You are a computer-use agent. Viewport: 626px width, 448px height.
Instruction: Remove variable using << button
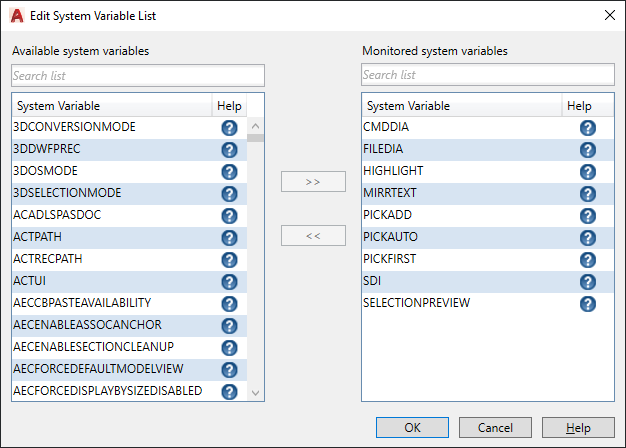(313, 236)
